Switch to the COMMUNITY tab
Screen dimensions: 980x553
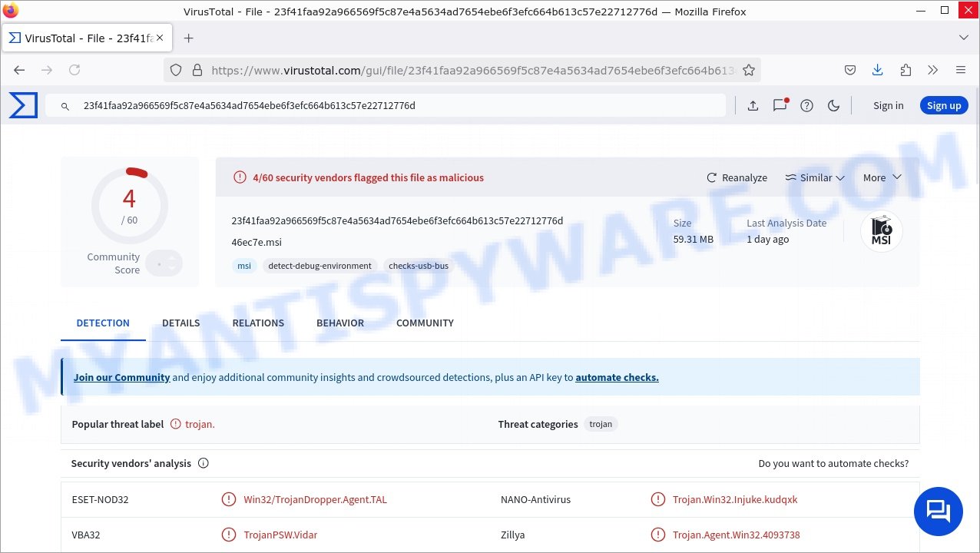coord(425,323)
